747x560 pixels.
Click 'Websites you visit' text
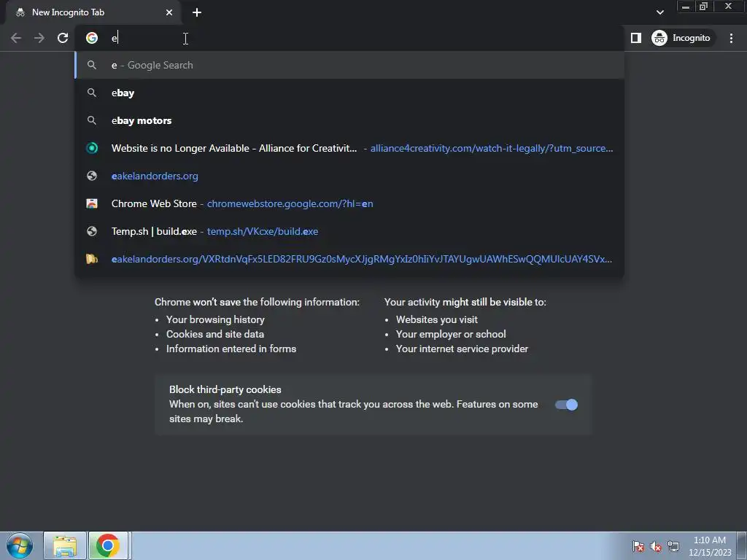(437, 319)
